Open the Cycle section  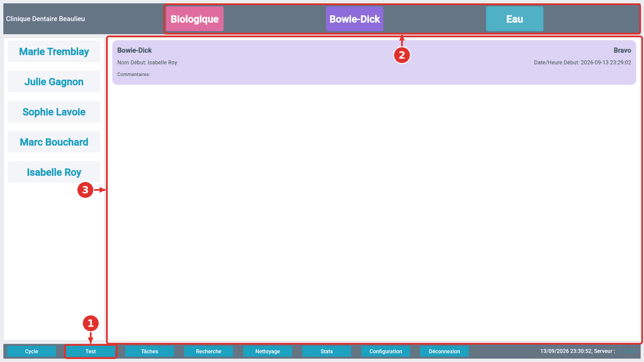[x=32, y=351]
